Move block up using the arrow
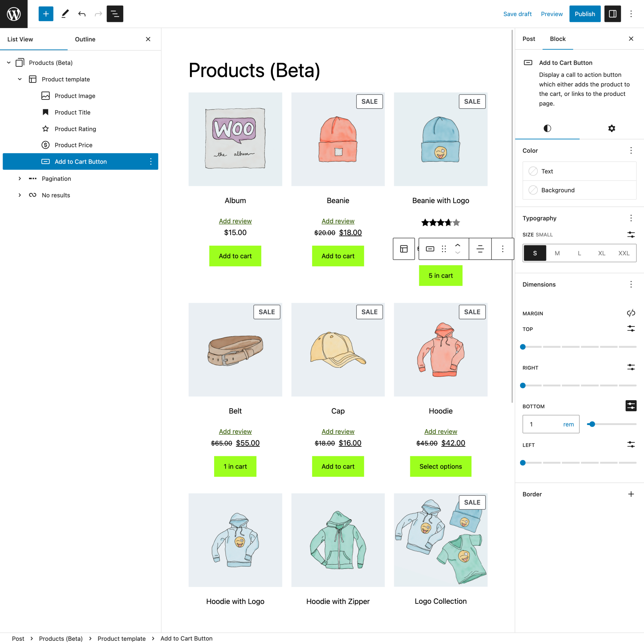Image resolution: width=644 pixels, height=644 pixels. coord(458,245)
